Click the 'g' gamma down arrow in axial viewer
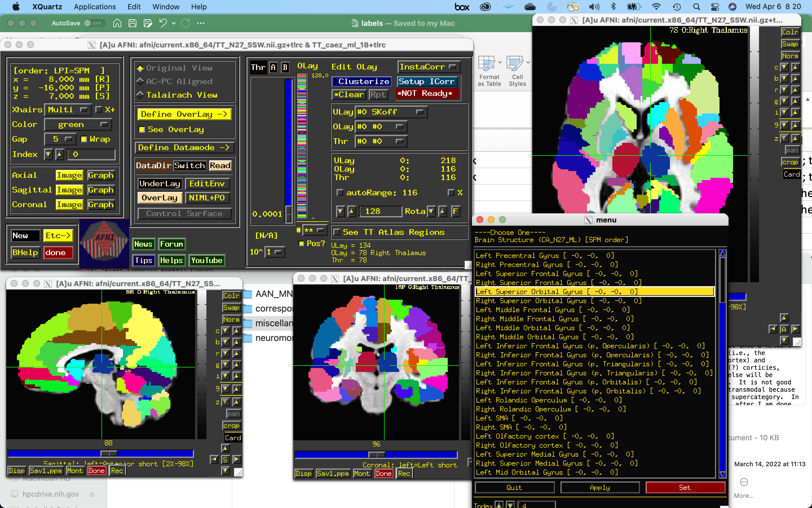 click(784, 101)
